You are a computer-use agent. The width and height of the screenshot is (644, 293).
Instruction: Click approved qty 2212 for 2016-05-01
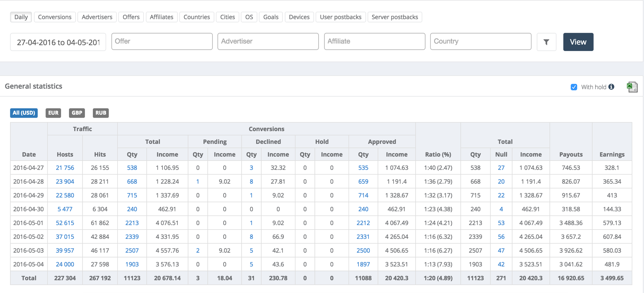click(x=363, y=223)
